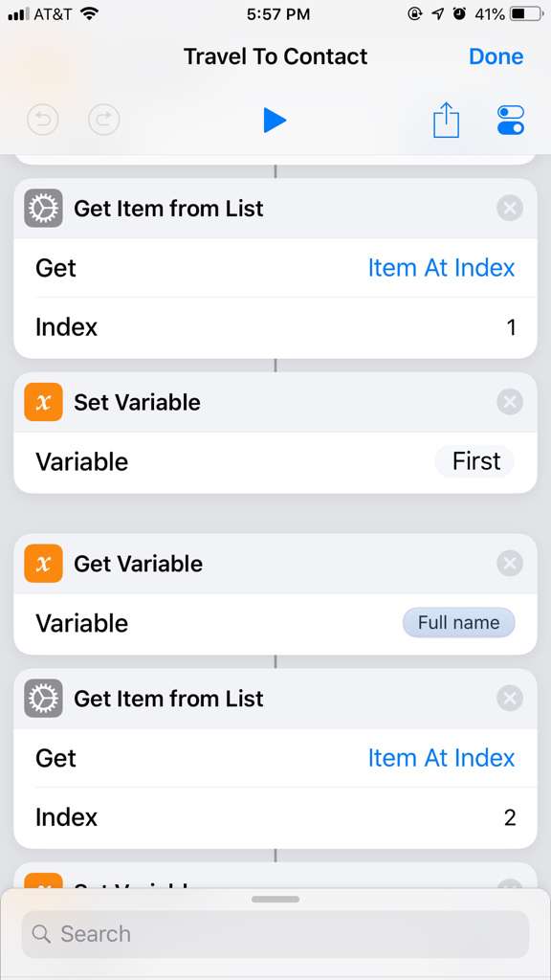Select the First variable name field

click(x=474, y=462)
